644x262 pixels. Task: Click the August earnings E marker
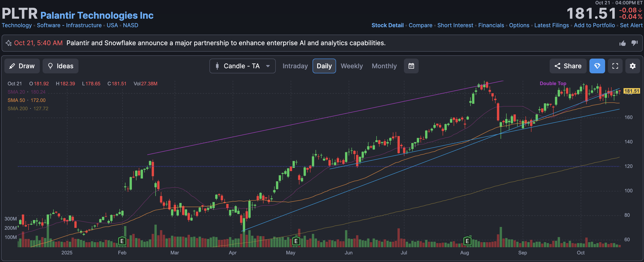click(x=467, y=241)
